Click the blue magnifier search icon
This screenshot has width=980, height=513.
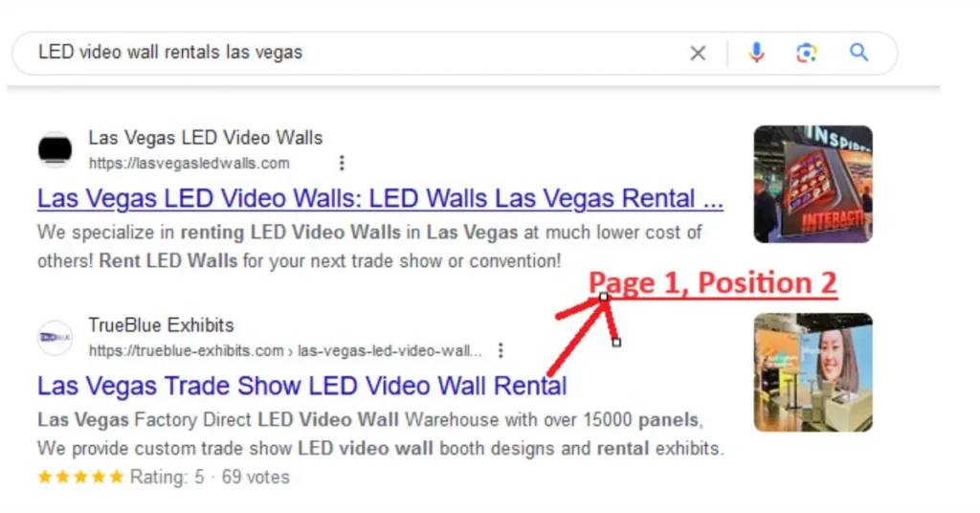858,52
